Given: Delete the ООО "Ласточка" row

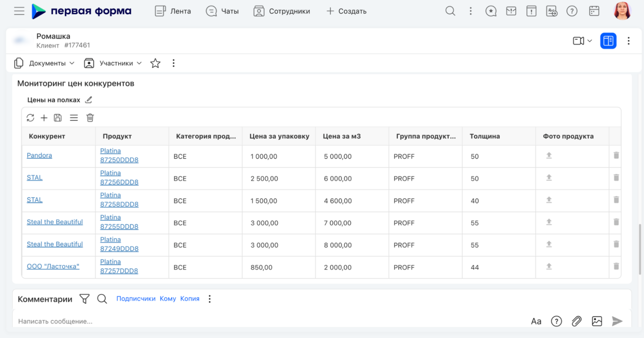Looking at the screenshot, I should tap(616, 266).
